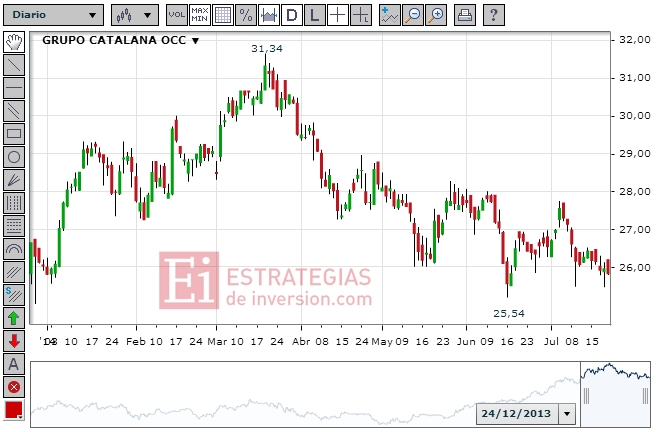The image size is (656, 432).
Task: Open the red drawing color swatch
Action: coord(14,409)
